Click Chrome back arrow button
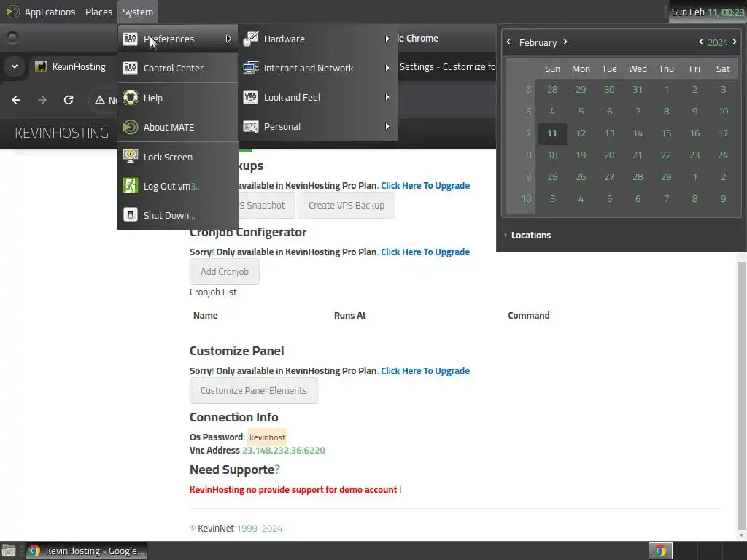Viewport: 747px width, 560px height. click(16, 99)
